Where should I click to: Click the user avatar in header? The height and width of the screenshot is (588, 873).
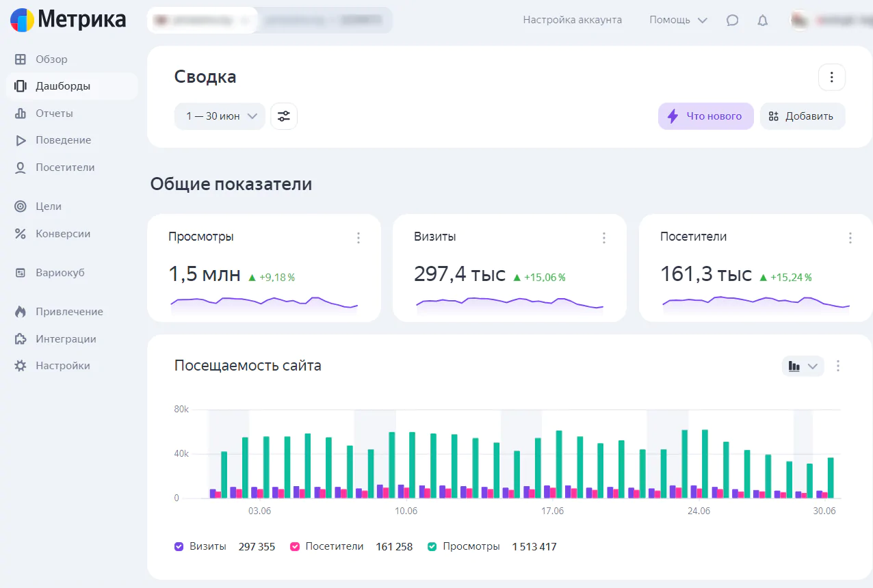800,20
